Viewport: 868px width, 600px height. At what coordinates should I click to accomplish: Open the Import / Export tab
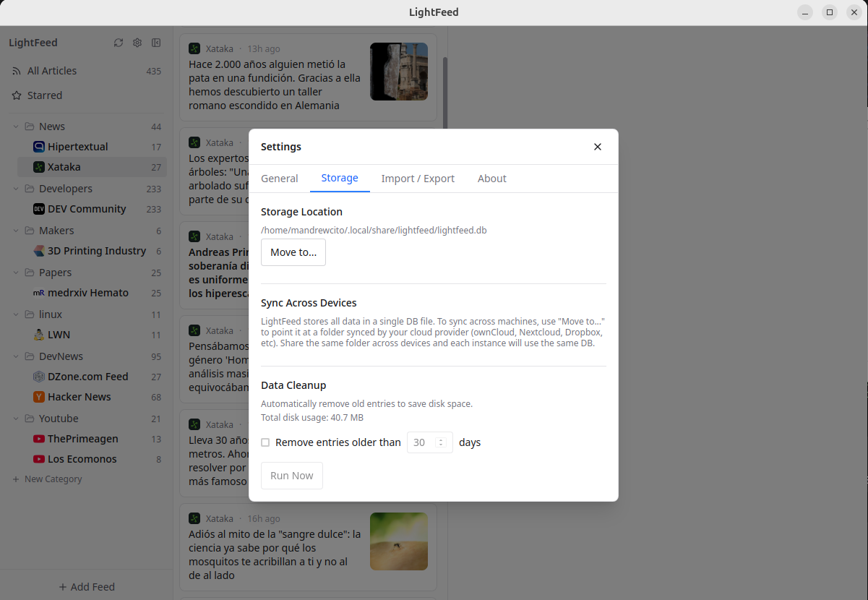[x=418, y=179]
